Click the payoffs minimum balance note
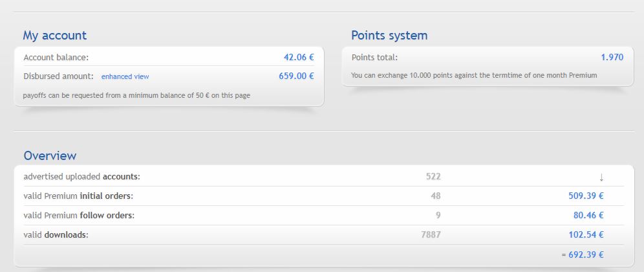 tap(136, 95)
